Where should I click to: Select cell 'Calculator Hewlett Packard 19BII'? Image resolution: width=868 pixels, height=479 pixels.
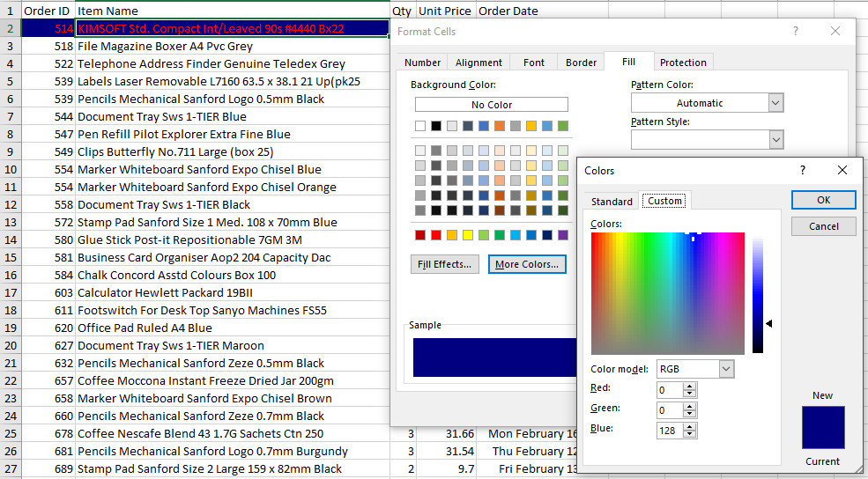pos(233,292)
